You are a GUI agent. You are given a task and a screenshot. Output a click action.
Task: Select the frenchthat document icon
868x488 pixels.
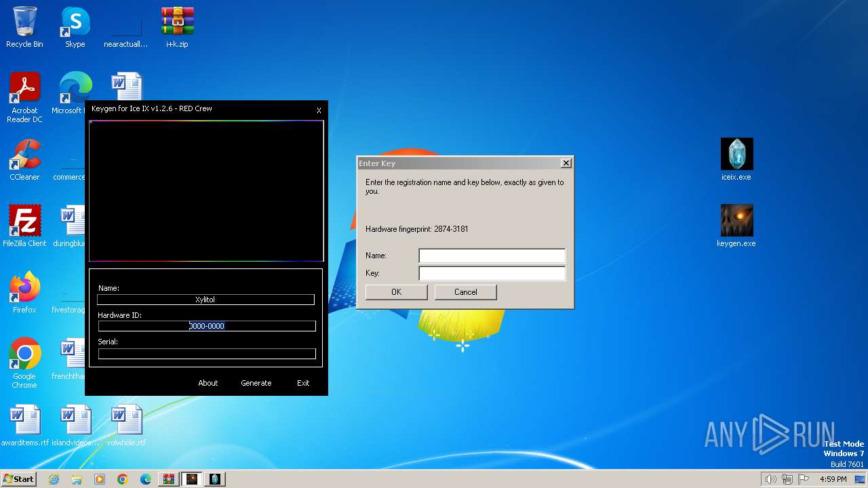pos(68,359)
